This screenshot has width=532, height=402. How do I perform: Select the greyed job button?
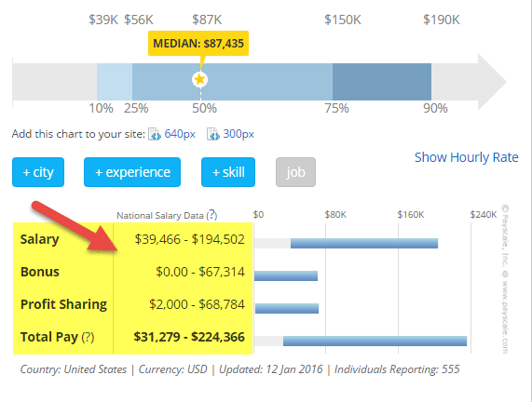(x=295, y=172)
